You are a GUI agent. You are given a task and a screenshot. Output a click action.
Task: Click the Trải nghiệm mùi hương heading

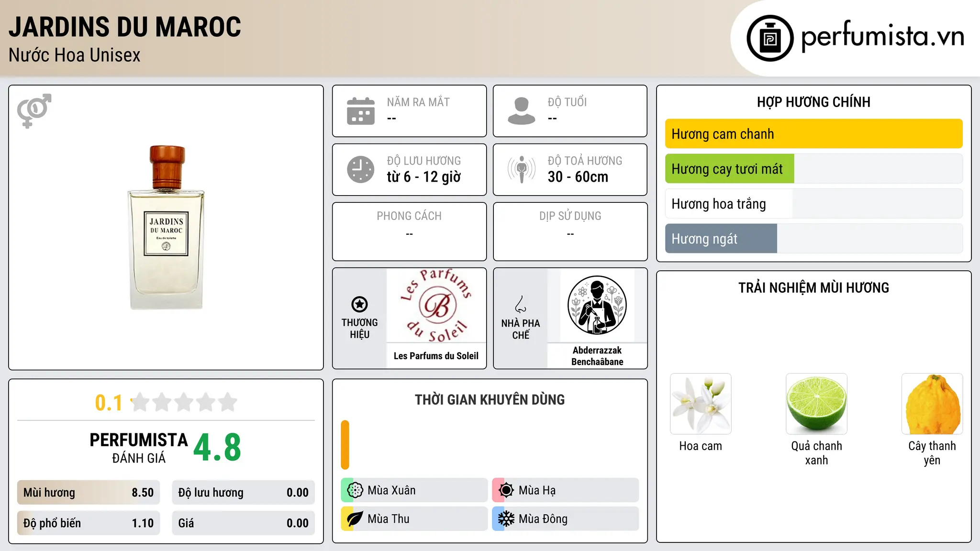tap(813, 288)
